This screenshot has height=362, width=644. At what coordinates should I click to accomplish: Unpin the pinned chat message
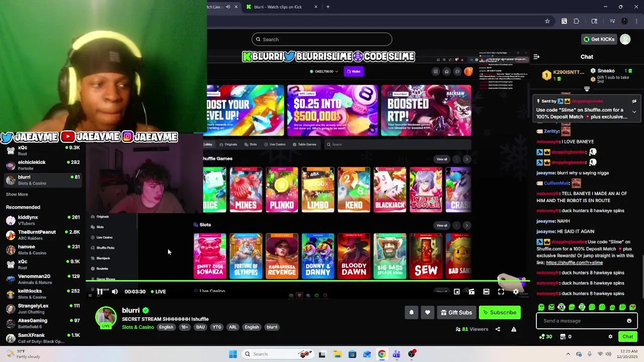[634, 101]
